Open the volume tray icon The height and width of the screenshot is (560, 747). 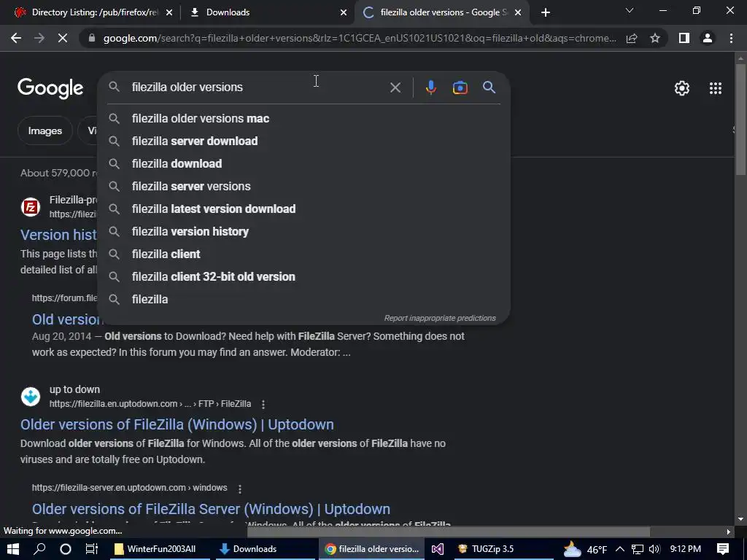coord(654,549)
